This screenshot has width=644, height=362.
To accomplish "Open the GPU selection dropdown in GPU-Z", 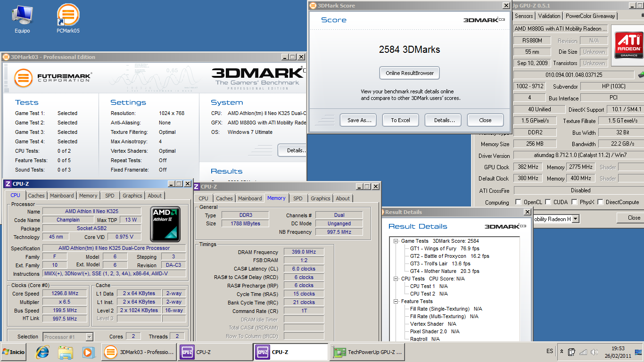I will click(x=575, y=219).
